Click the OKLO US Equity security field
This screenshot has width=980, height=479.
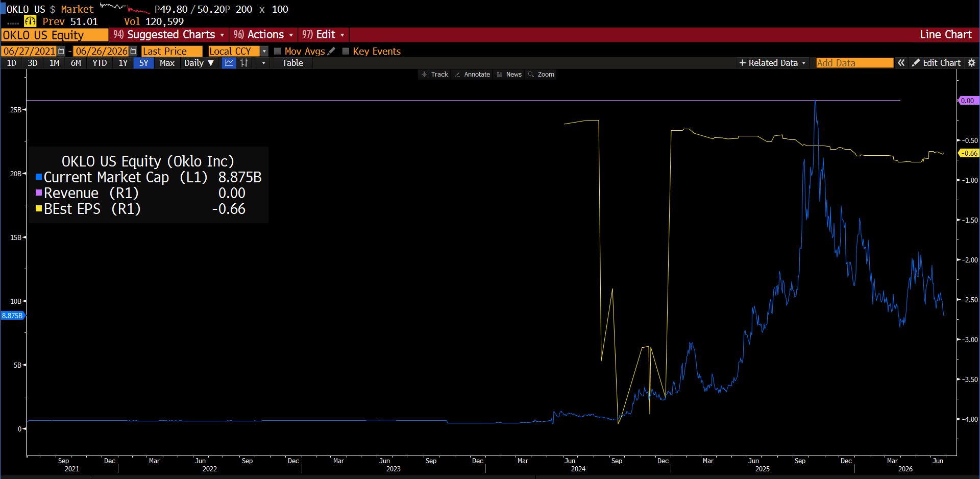pos(55,35)
